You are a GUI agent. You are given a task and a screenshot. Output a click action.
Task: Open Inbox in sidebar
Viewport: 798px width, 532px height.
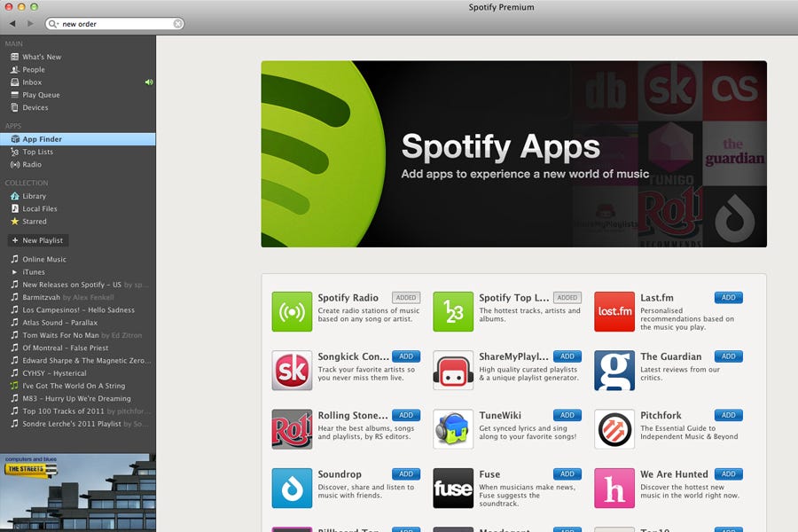click(78, 82)
